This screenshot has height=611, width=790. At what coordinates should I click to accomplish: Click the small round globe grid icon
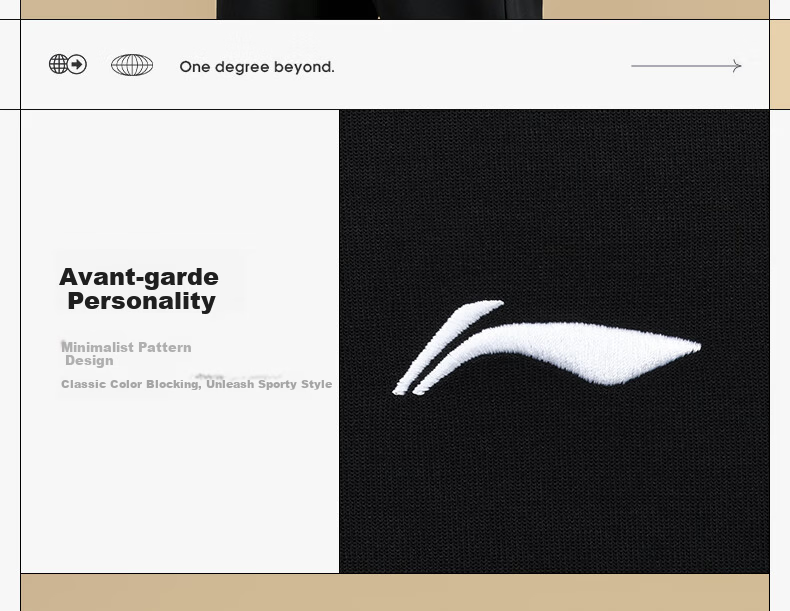58,64
